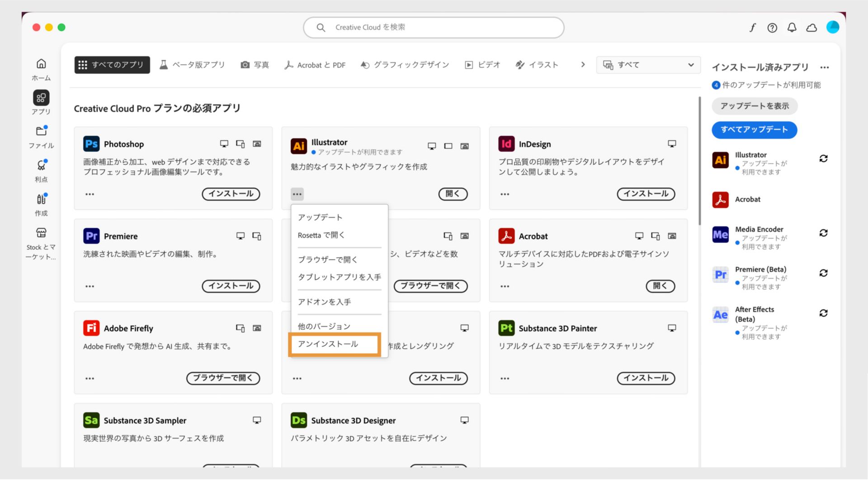This screenshot has width=868, height=480.
Task: Click the Creative Cloud を検索 search field
Action: (x=434, y=28)
